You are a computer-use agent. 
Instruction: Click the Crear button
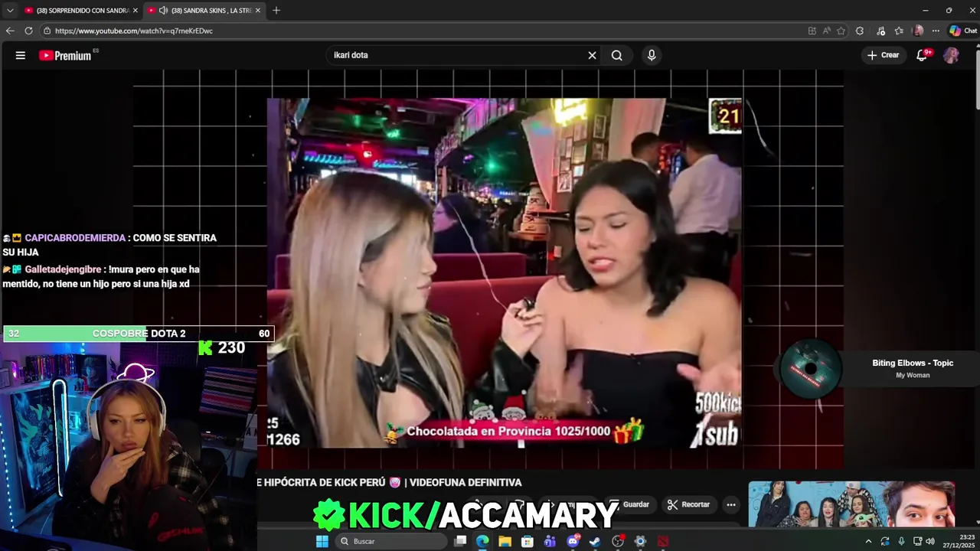[x=883, y=55]
